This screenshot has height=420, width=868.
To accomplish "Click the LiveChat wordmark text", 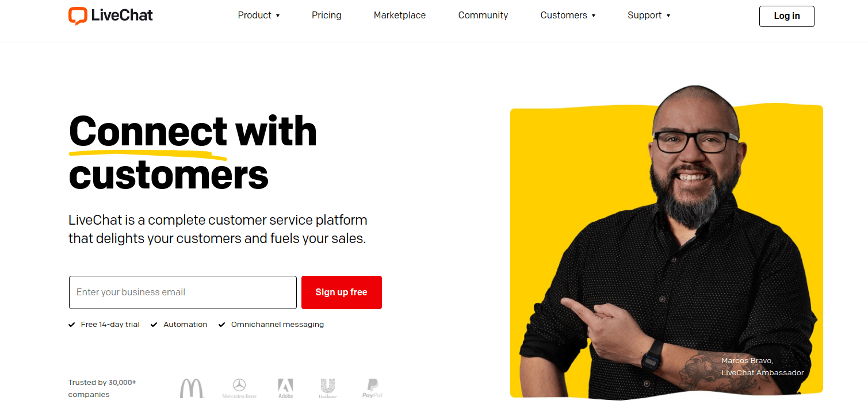I will point(122,16).
